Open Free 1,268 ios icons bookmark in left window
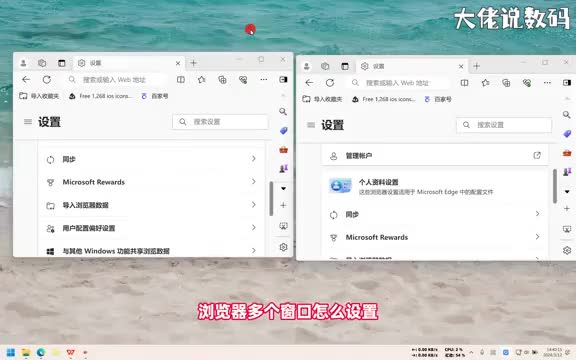 click(x=101, y=96)
